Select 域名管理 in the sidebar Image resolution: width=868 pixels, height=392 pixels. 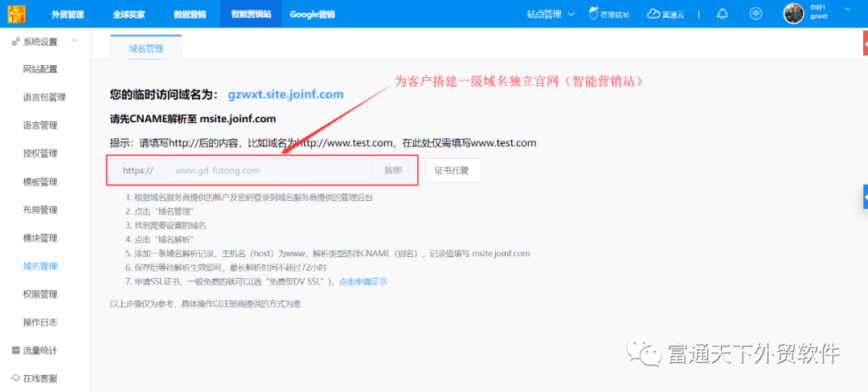coord(40,267)
